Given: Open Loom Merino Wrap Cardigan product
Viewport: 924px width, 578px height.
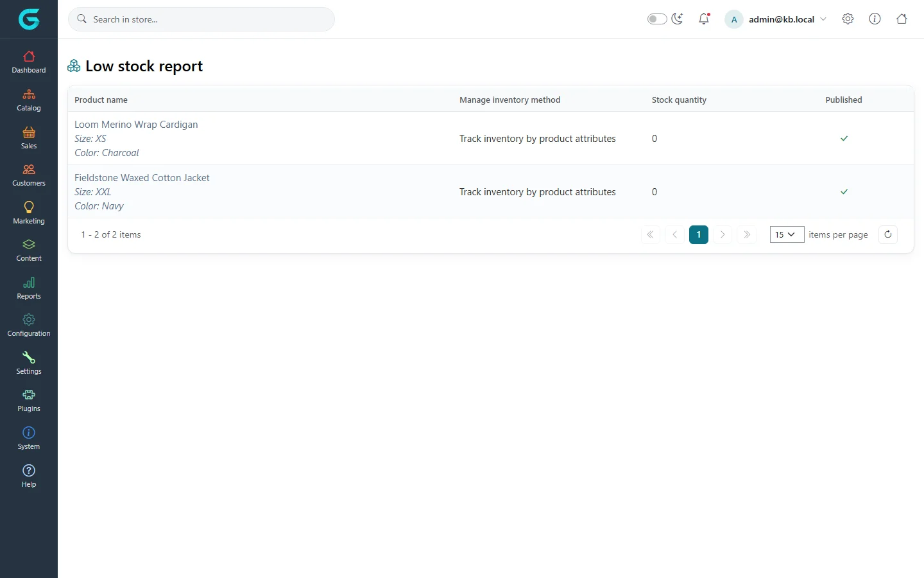Looking at the screenshot, I should (136, 125).
